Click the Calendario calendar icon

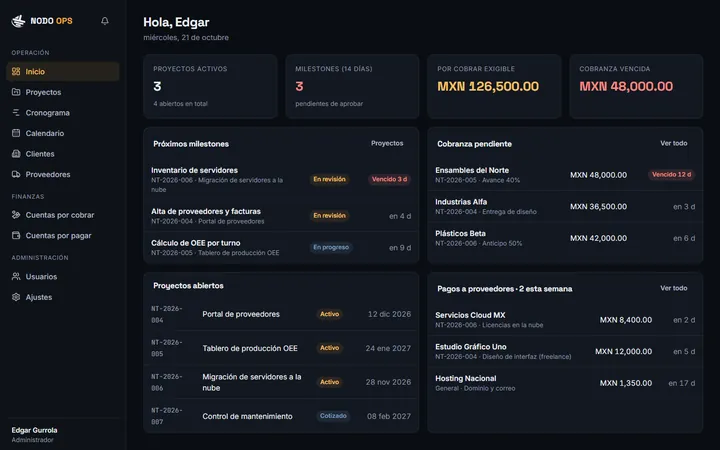pos(16,133)
